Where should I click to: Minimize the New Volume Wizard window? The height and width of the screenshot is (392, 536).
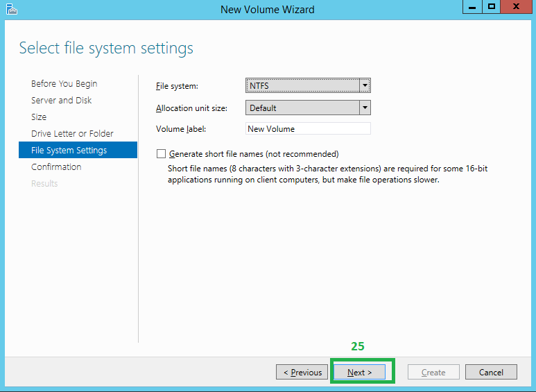472,7
